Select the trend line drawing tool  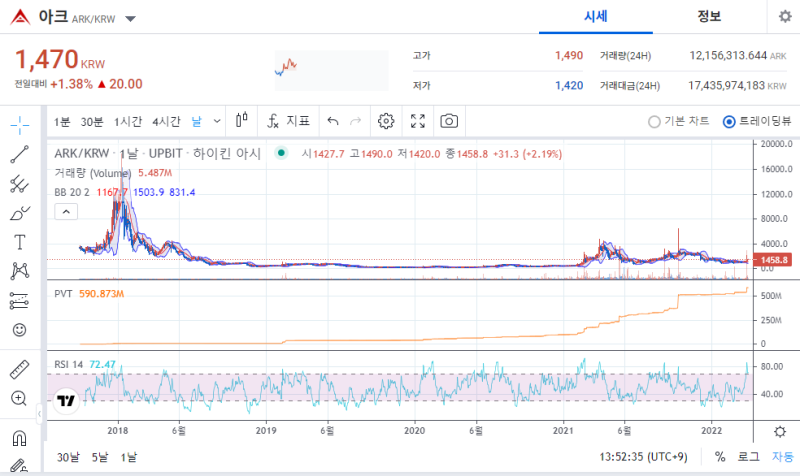[19, 154]
